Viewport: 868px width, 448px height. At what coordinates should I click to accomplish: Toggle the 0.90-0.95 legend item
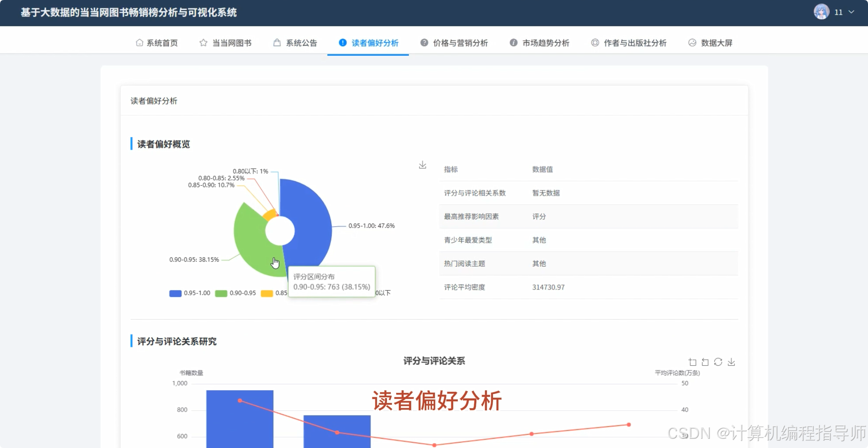tap(236, 293)
